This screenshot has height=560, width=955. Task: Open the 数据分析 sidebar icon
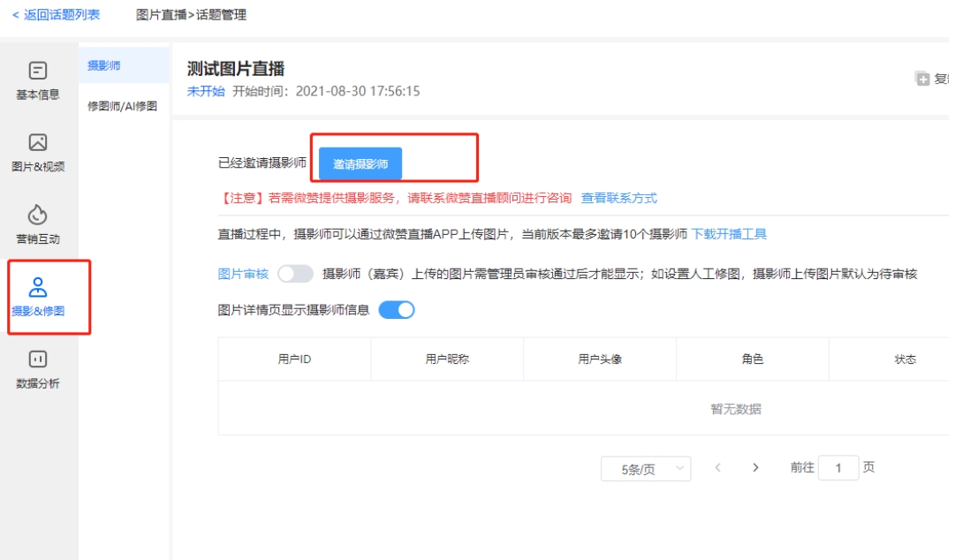[38, 359]
